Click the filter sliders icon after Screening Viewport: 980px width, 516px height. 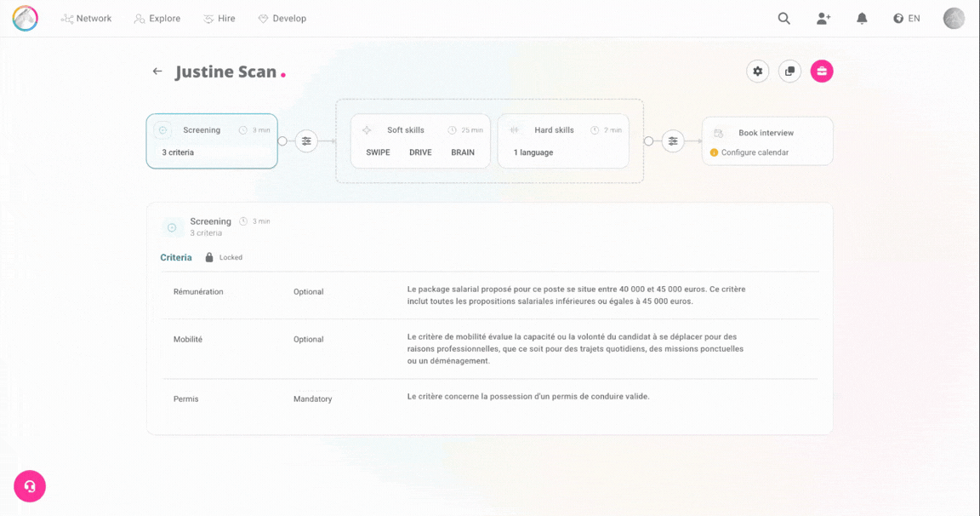coord(306,141)
